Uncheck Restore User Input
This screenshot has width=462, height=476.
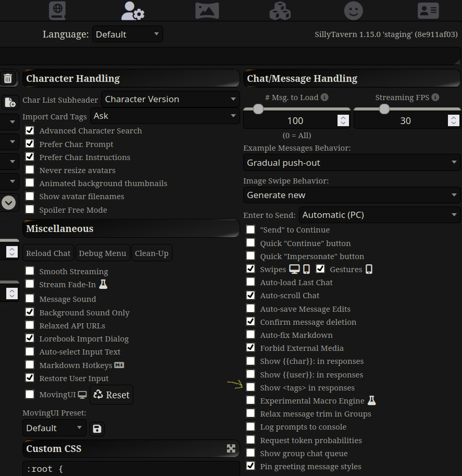point(30,377)
